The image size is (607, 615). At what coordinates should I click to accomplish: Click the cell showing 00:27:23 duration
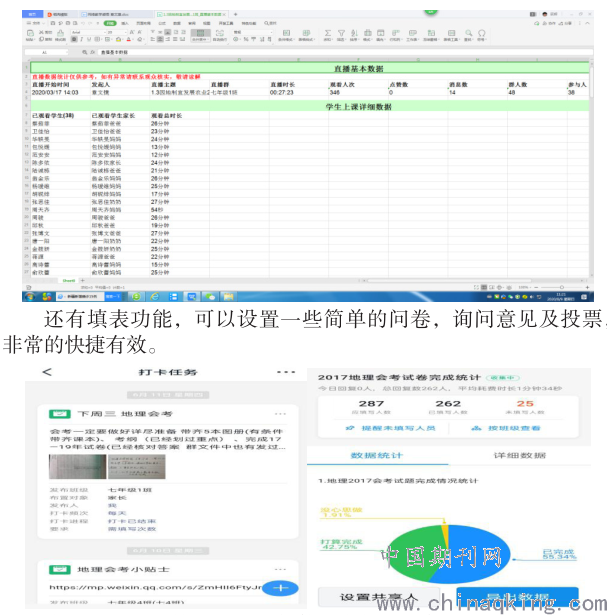[298, 93]
